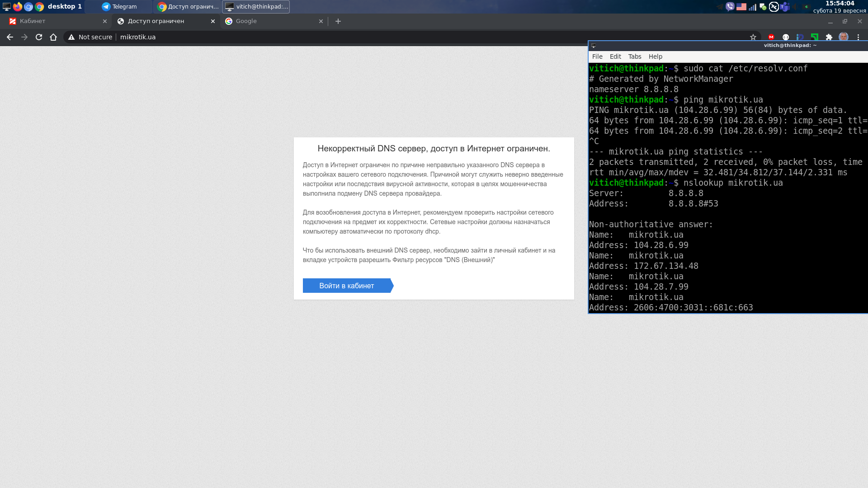Switch to the Кабинет tab

(54, 21)
